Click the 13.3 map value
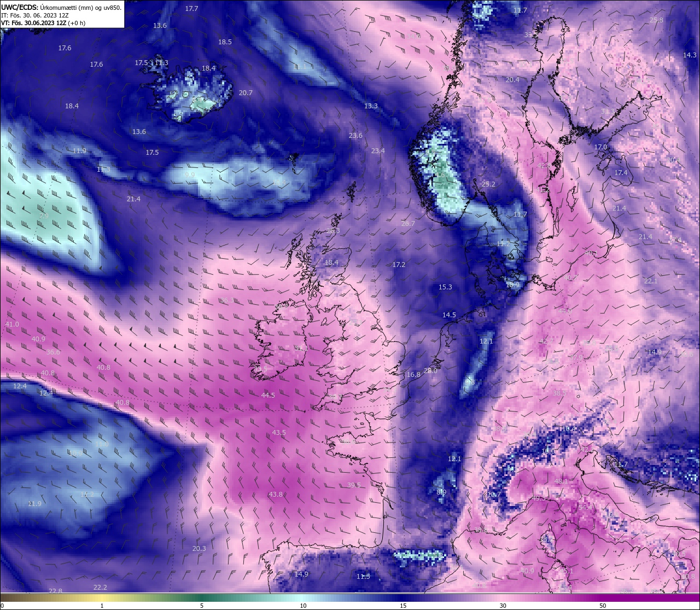 tap(371, 106)
